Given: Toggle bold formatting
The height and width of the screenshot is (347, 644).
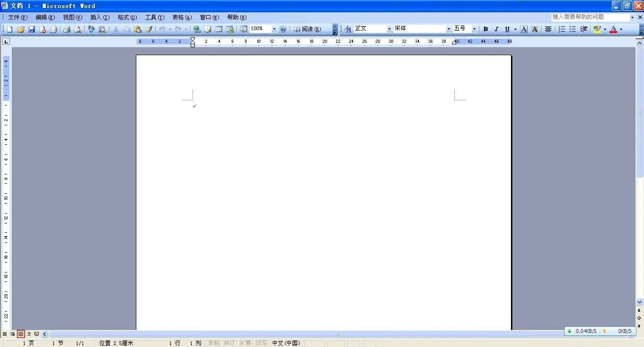Looking at the screenshot, I should point(485,29).
